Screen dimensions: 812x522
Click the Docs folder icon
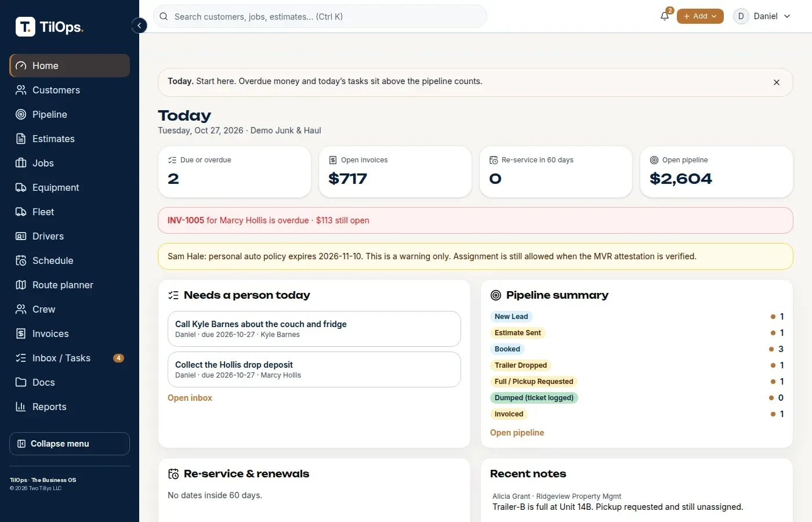pyautogui.click(x=21, y=382)
